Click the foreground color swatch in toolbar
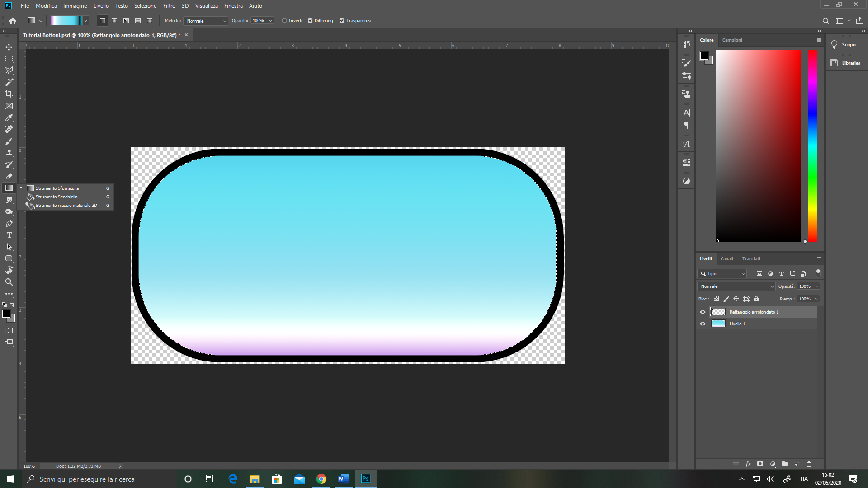This screenshot has height=488, width=868. pos(6,314)
